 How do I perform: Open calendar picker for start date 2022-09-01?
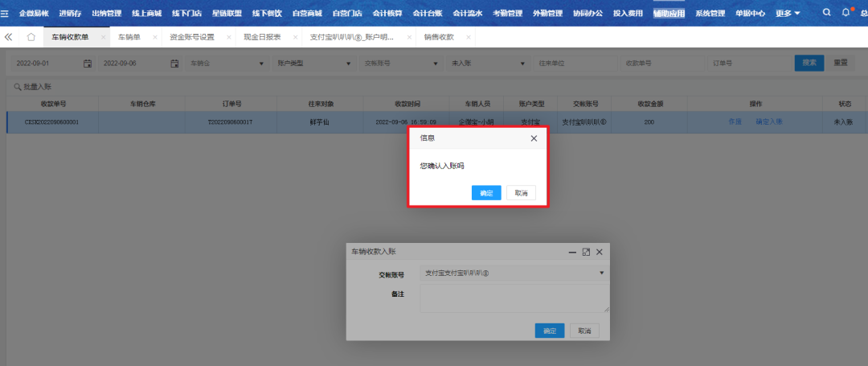pyautogui.click(x=88, y=64)
